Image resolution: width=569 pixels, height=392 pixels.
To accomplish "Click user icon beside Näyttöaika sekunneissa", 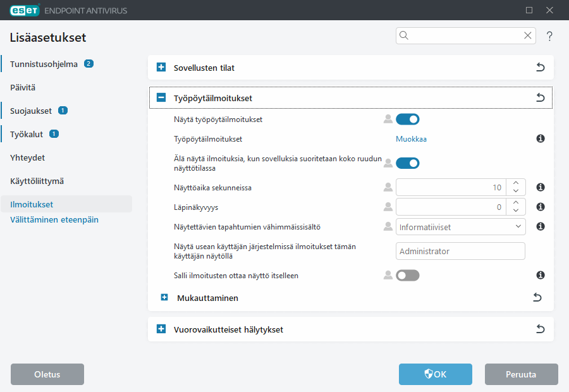I will 388,187.
